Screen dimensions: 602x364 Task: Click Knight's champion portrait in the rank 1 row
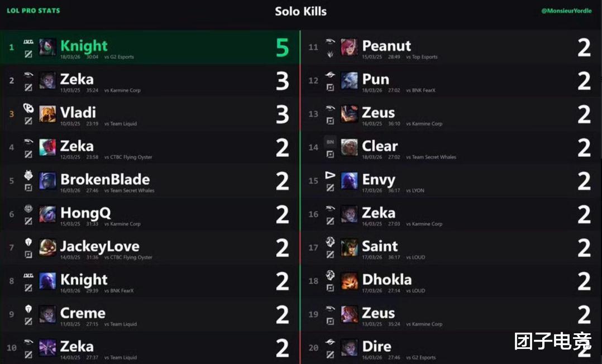point(47,47)
